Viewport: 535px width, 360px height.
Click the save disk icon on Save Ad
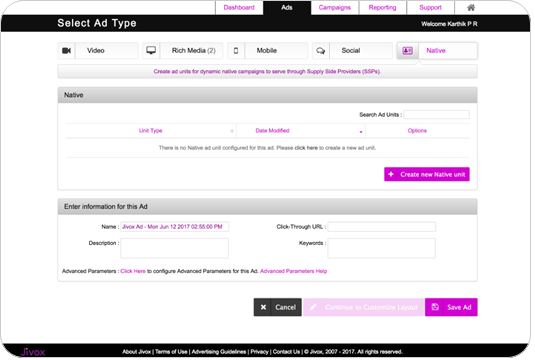[435, 307]
